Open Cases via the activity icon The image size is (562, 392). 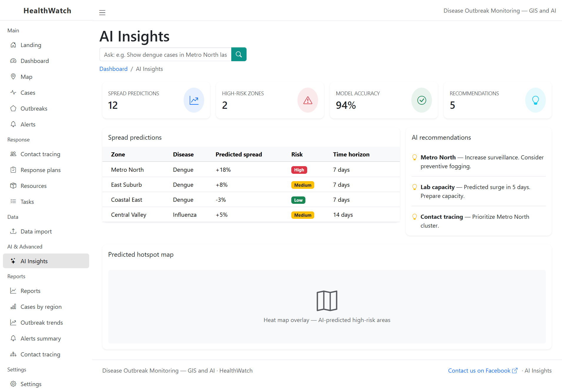click(13, 92)
